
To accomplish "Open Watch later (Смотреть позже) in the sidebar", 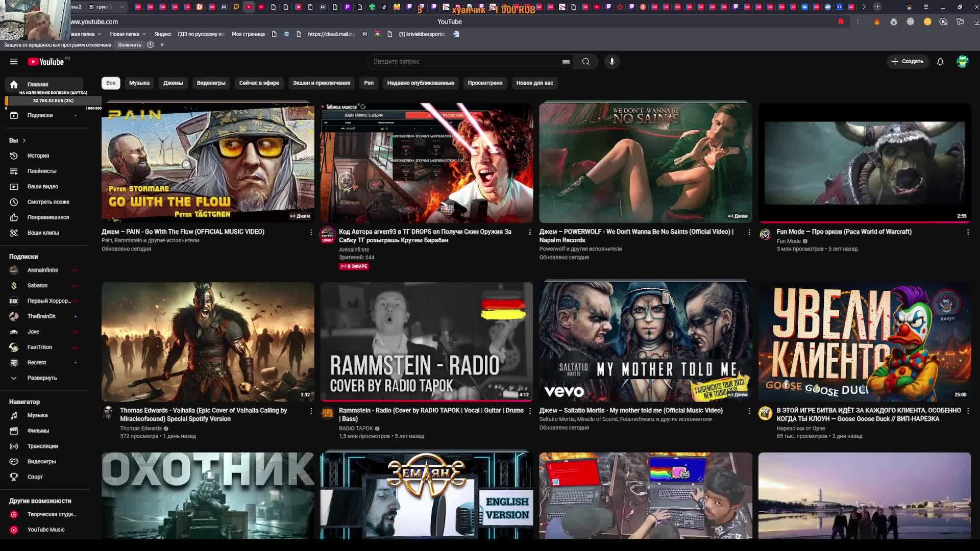I will (x=48, y=202).
